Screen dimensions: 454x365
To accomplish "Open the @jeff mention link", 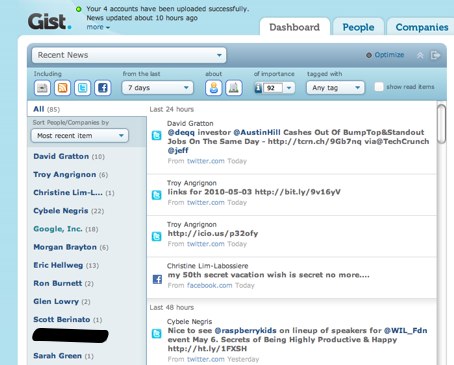I will pos(178,150).
